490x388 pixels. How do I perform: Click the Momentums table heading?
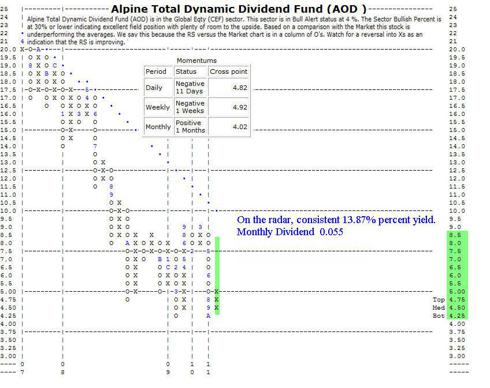point(197,61)
